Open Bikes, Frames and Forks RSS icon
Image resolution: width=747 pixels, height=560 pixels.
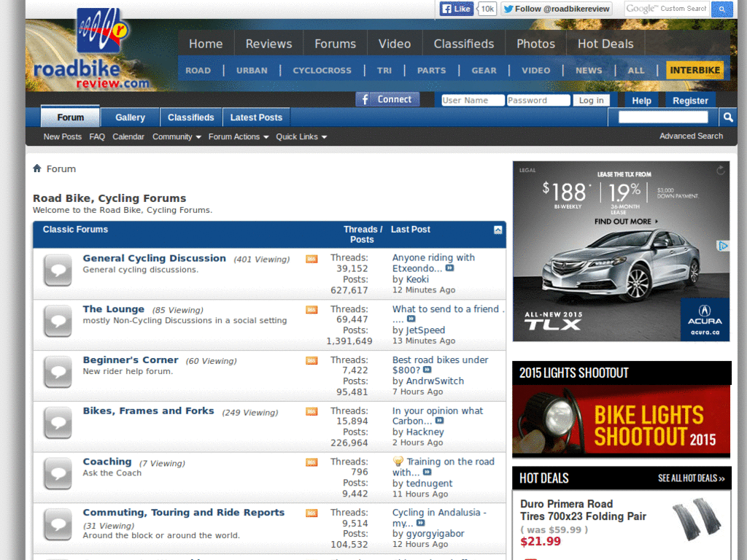click(311, 411)
